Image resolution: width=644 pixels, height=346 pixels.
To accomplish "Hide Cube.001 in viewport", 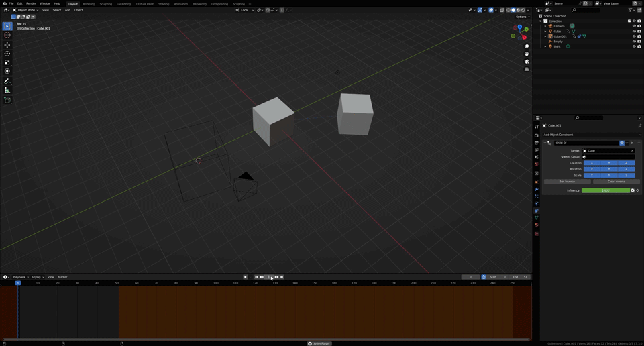I will [x=634, y=36].
